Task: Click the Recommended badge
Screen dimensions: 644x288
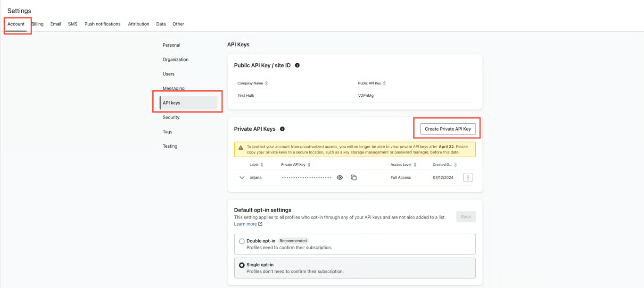Action: tap(293, 241)
